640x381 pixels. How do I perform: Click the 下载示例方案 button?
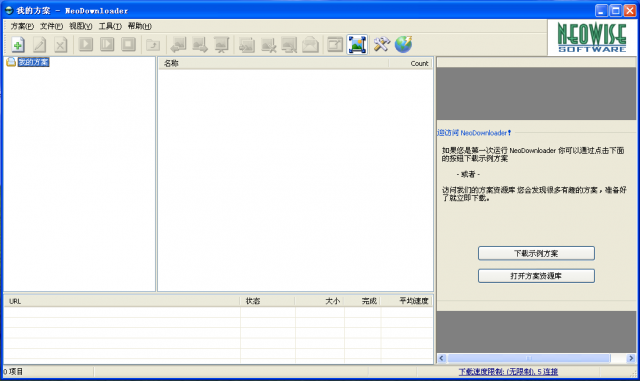536,253
